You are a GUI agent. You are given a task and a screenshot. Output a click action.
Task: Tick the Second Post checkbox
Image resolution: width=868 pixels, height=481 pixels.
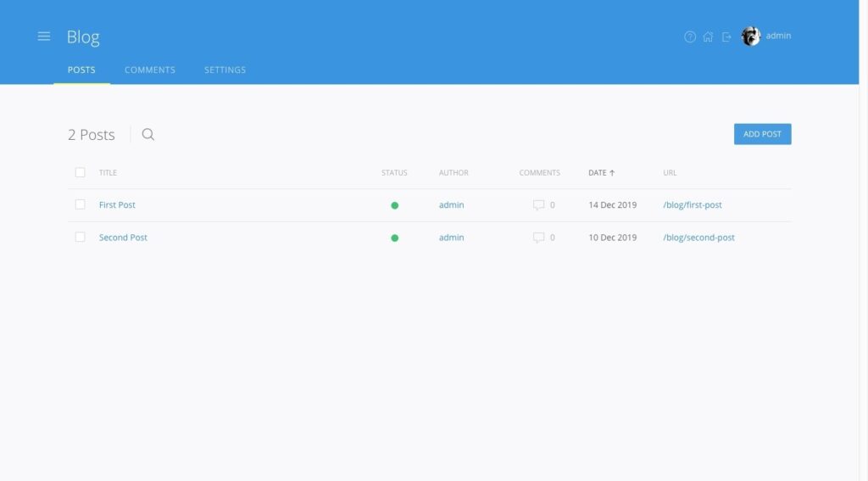click(x=81, y=238)
